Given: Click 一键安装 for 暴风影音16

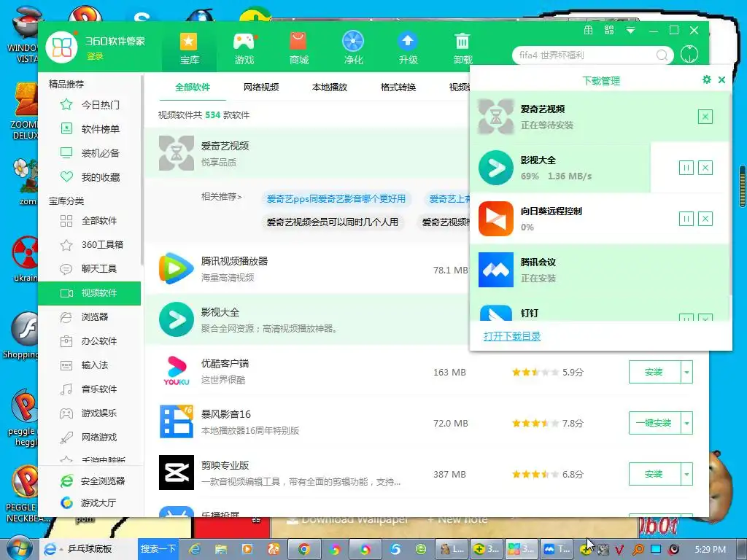Looking at the screenshot, I should (x=654, y=423).
